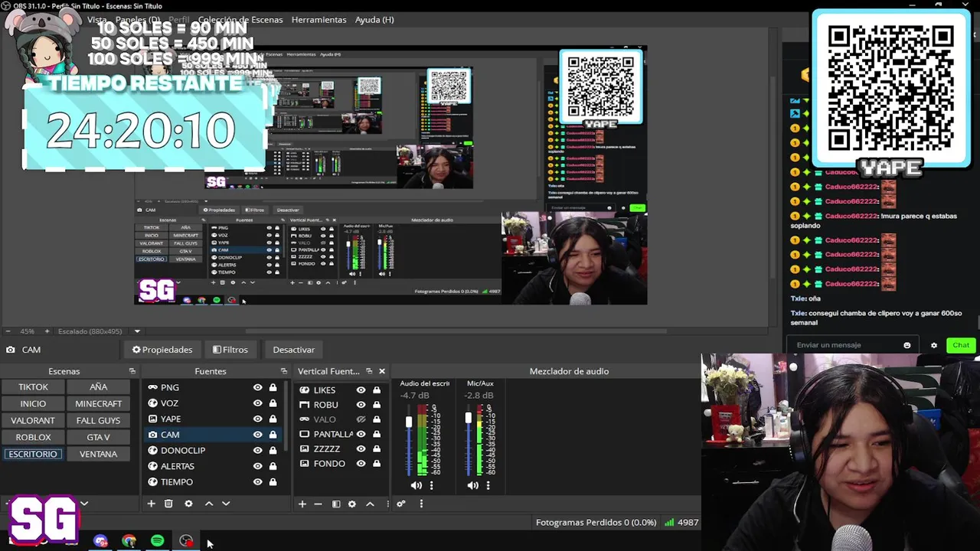Image resolution: width=980 pixels, height=551 pixels.
Task: Open the Colección de Escenas menu
Action: click(240, 20)
